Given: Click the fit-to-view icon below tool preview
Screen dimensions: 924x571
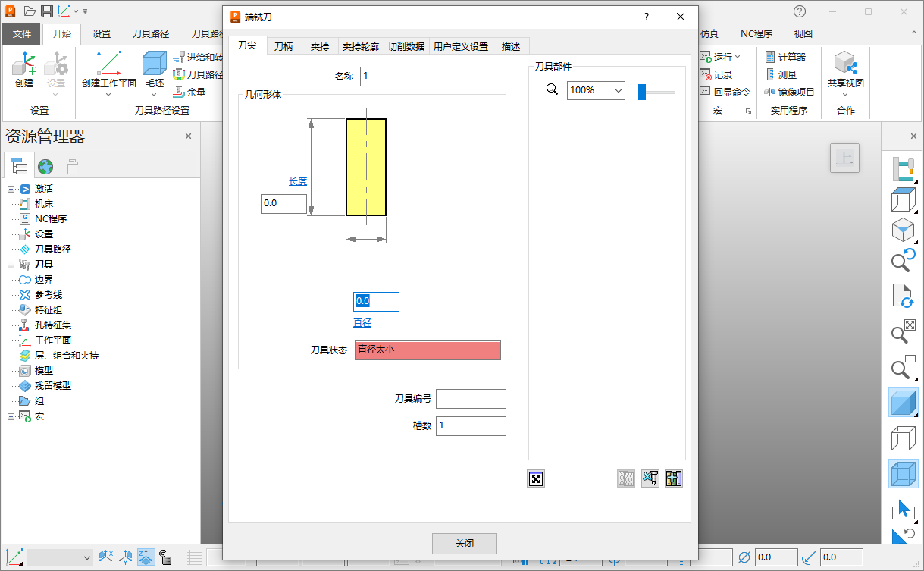Looking at the screenshot, I should [x=536, y=478].
